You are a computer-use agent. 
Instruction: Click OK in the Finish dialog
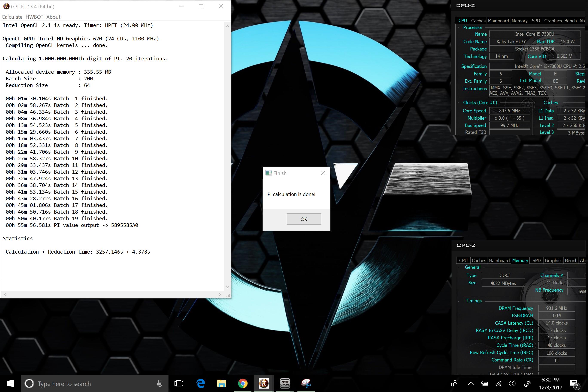pyautogui.click(x=304, y=219)
